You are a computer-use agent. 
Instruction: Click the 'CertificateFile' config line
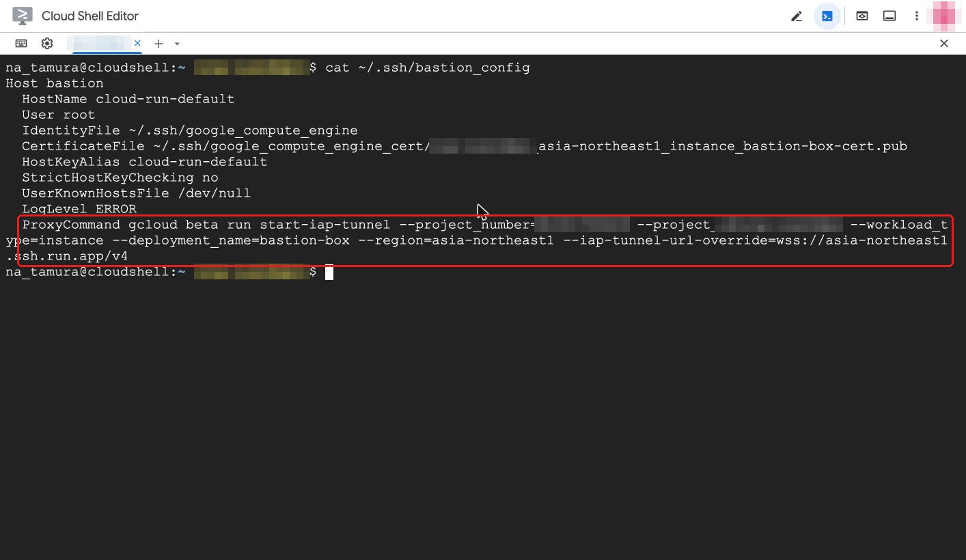click(465, 146)
